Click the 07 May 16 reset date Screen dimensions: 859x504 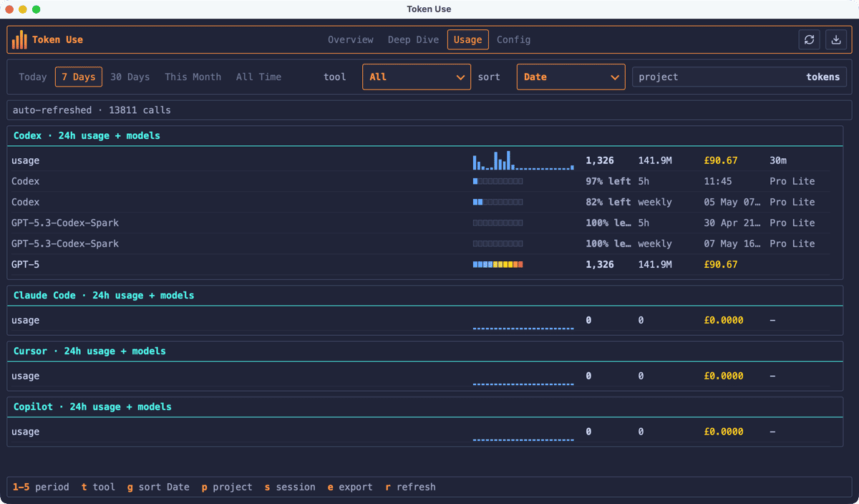coord(732,243)
